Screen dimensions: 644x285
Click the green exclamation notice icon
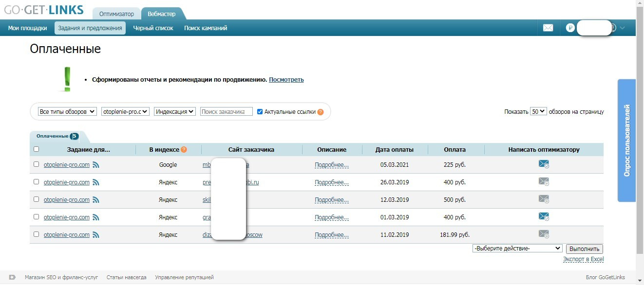pyautogui.click(x=67, y=79)
